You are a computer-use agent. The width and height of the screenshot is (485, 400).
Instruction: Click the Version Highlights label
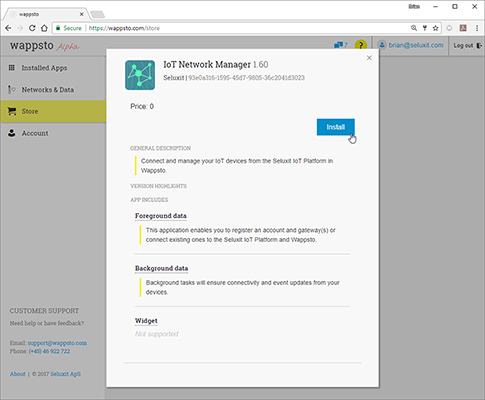158,186
